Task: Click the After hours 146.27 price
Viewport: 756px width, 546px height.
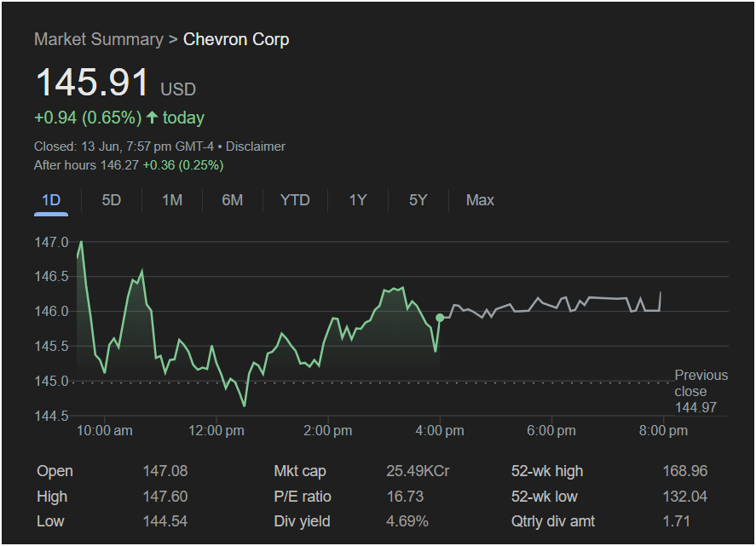Action: pyautogui.click(x=86, y=165)
